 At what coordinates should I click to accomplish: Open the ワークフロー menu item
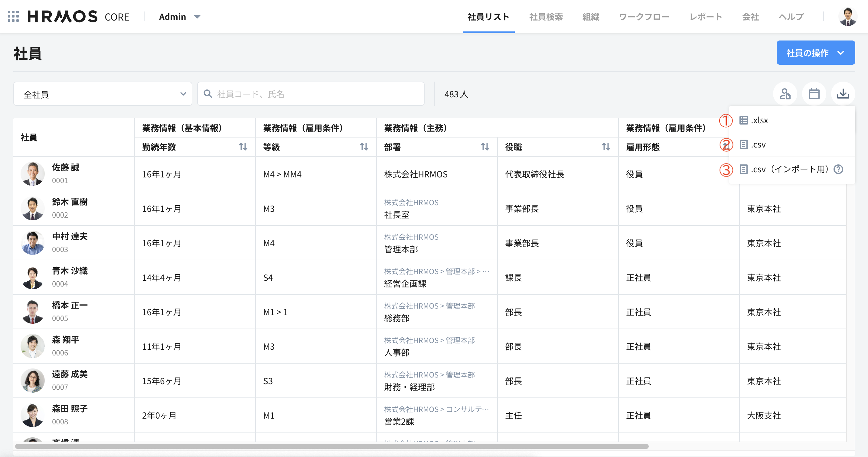click(644, 17)
